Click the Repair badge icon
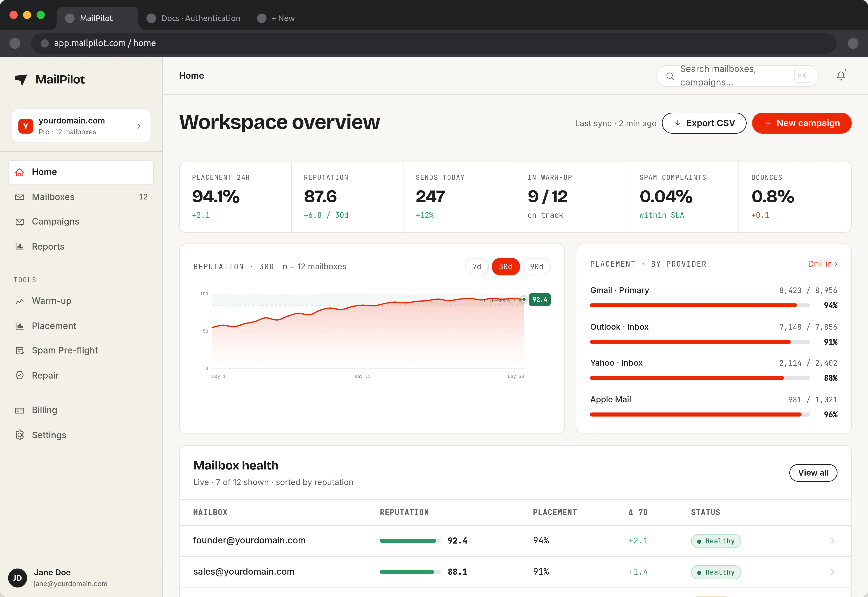The height and width of the screenshot is (597, 868). click(x=19, y=375)
